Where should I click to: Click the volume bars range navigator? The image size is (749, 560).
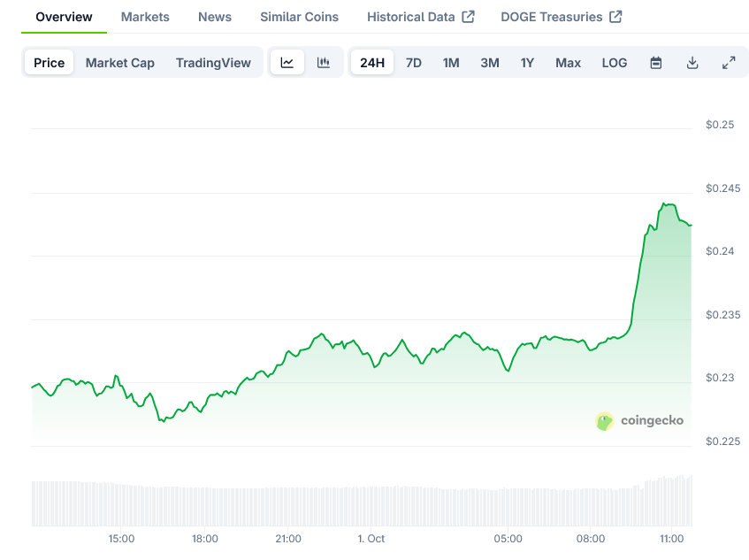362,503
